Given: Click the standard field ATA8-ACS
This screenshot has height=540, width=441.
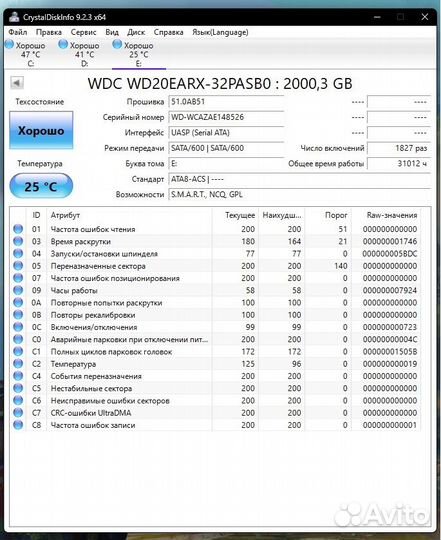Looking at the screenshot, I should 300,179.
